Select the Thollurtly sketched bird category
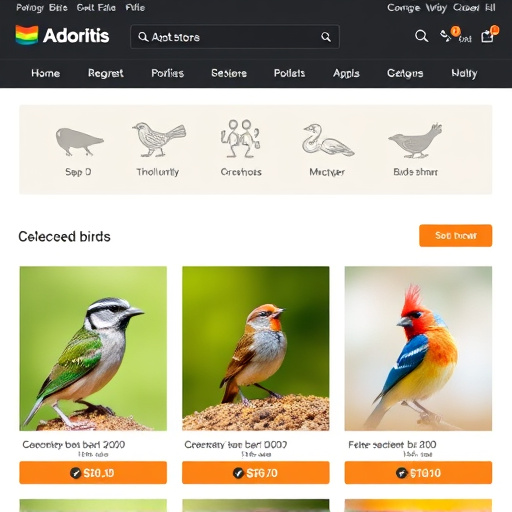This screenshot has width=512, height=512. (159, 140)
